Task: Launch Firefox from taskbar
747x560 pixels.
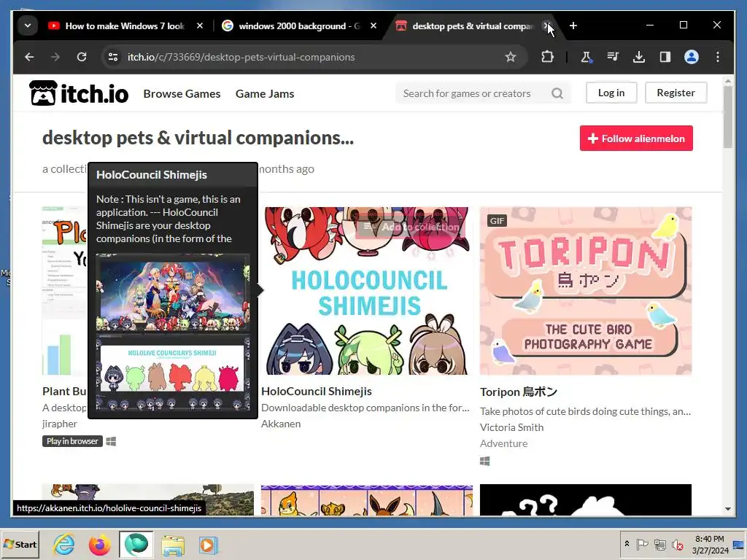Action: click(99, 545)
